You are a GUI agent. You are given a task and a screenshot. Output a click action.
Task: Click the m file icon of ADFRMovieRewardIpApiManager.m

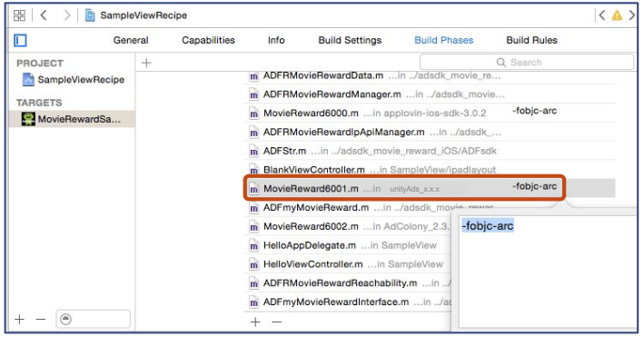coord(254,133)
